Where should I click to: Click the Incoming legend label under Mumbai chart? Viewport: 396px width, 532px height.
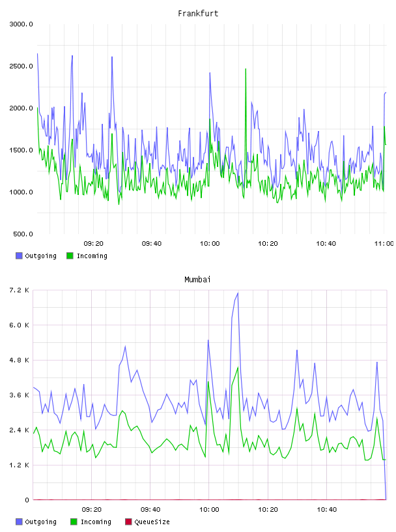[x=96, y=522]
